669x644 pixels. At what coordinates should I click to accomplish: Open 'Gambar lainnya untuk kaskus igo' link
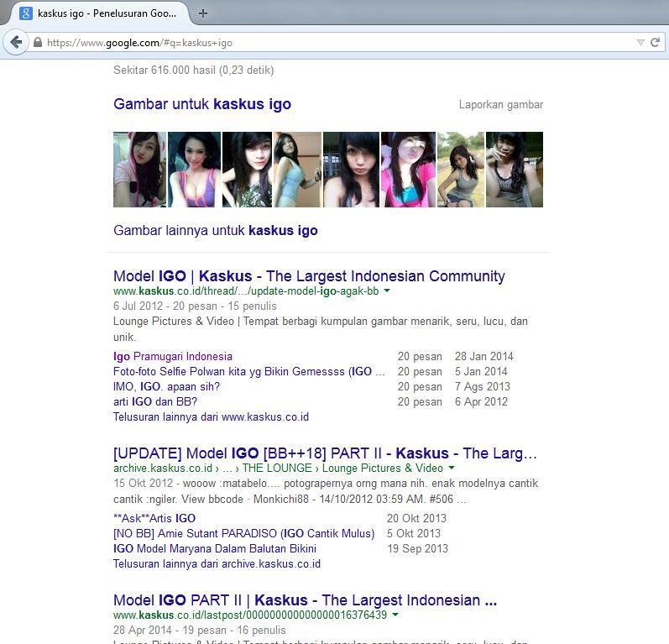pos(216,230)
